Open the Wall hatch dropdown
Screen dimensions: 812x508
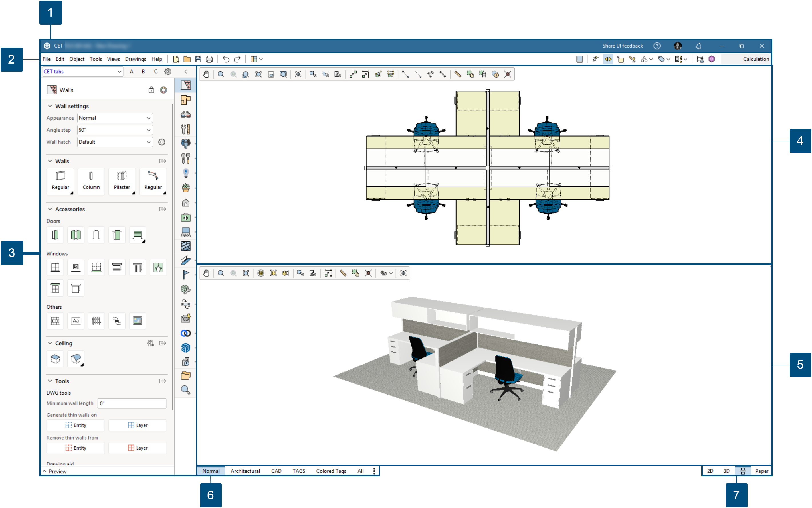(x=115, y=142)
